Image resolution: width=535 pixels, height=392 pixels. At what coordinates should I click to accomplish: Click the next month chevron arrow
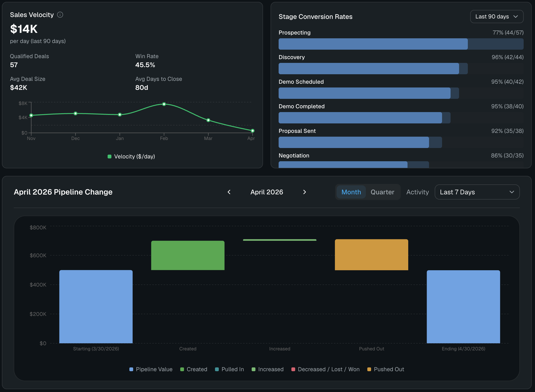tap(305, 192)
